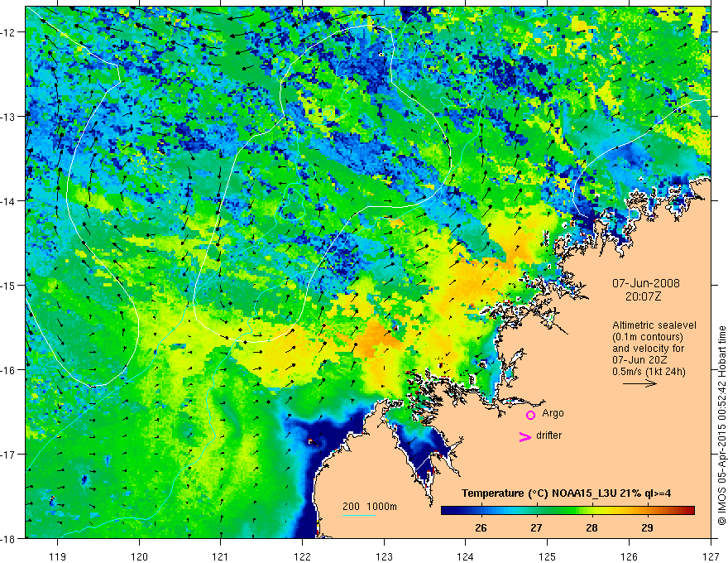Click the '0.5m/s (1kt 24h)' text
Viewport: 728px width, 563px height.
(x=649, y=372)
